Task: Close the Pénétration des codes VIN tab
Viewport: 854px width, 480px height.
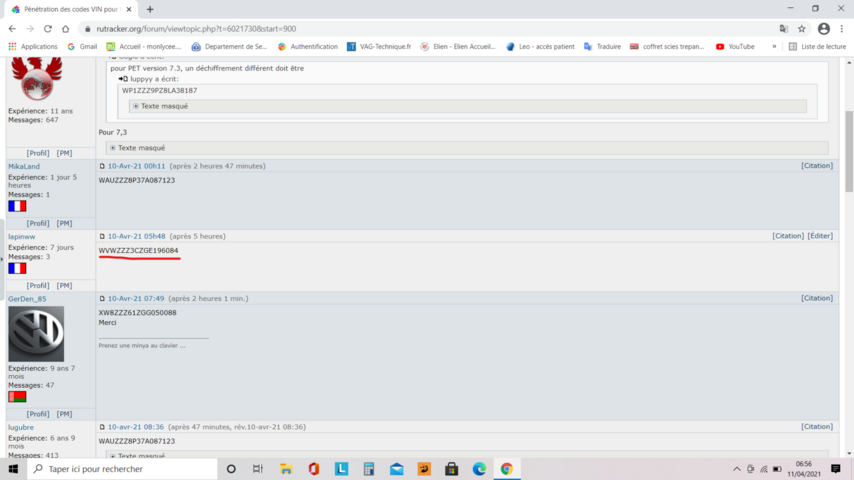Action: click(129, 9)
